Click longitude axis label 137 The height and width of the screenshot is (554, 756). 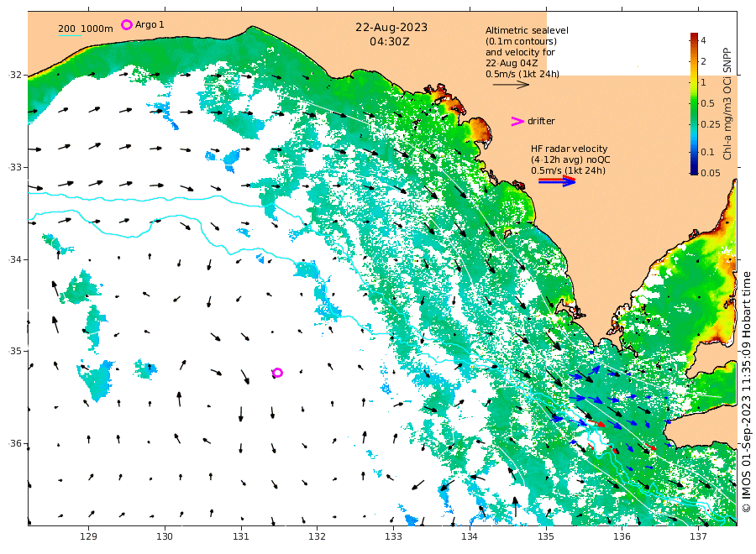click(698, 536)
